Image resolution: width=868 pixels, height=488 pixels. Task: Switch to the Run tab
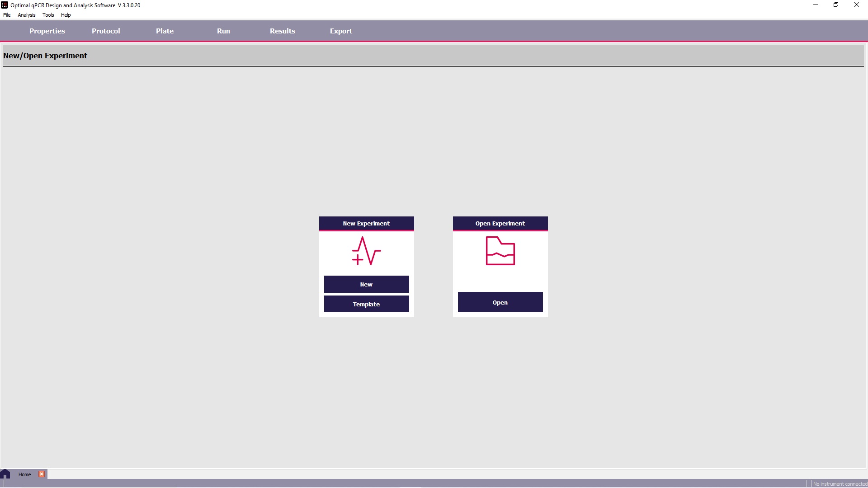pos(223,31)
